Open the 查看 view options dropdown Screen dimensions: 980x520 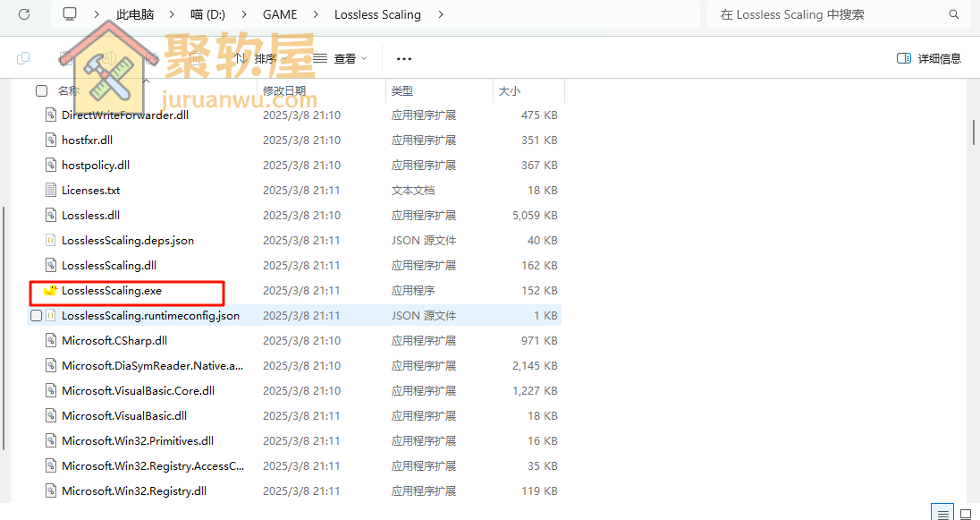pos(339,58)
